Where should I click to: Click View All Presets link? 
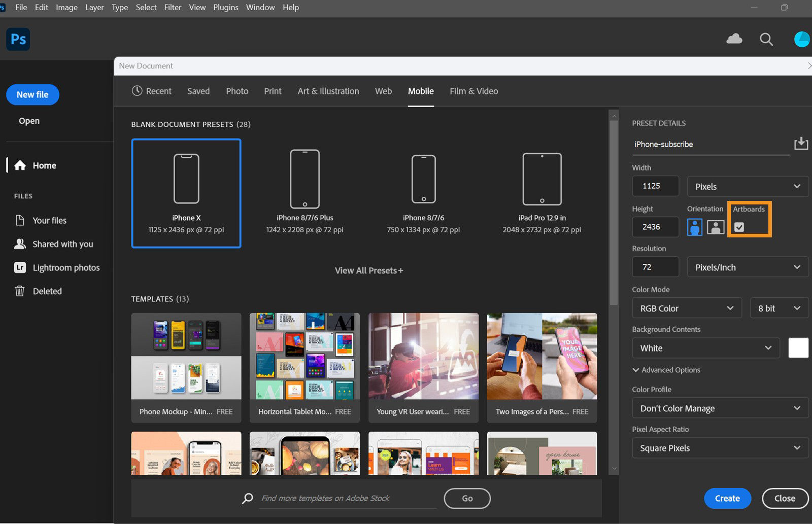click(369, 270)
